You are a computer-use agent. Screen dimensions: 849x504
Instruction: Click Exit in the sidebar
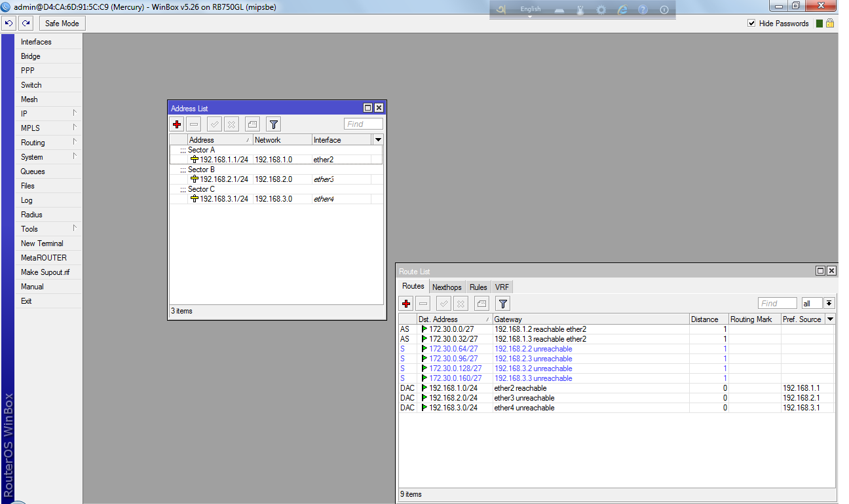click(49, 301)
